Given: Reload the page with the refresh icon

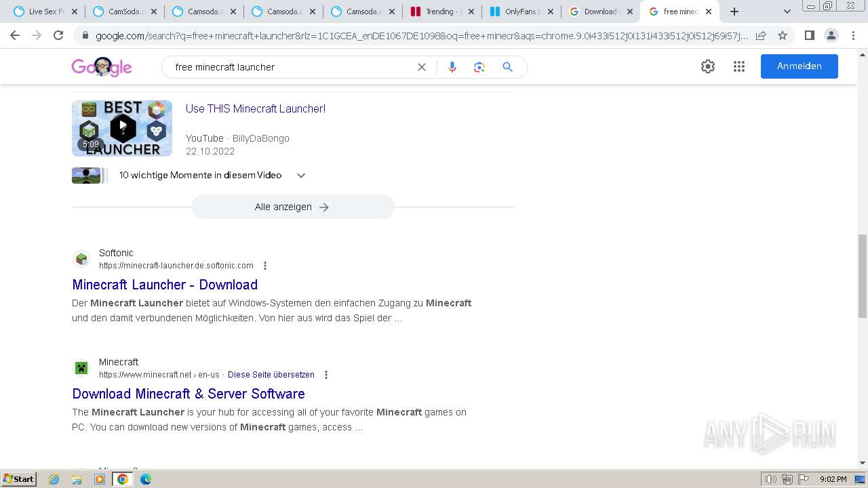Looking at the screenshot, I should [x=58, y=35].
